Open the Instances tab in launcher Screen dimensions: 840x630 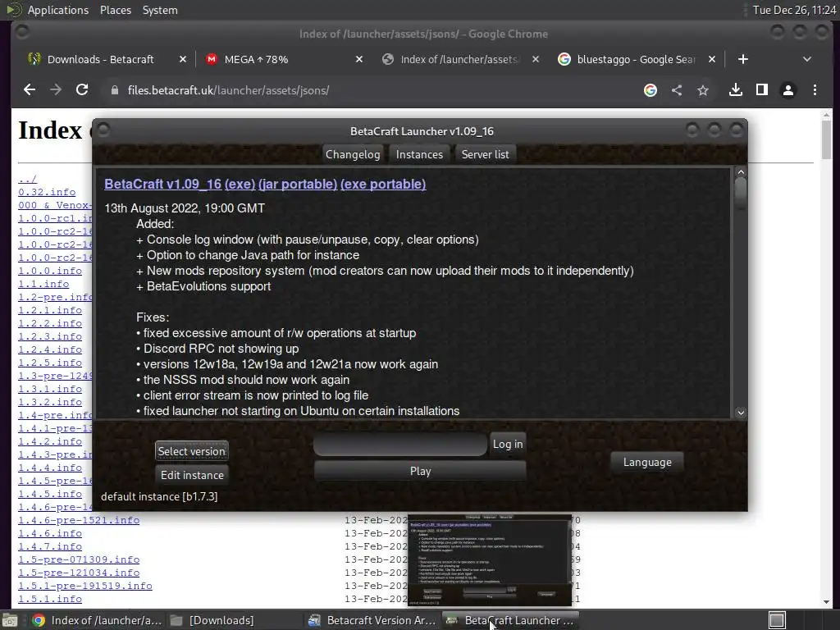pos(419,154)
